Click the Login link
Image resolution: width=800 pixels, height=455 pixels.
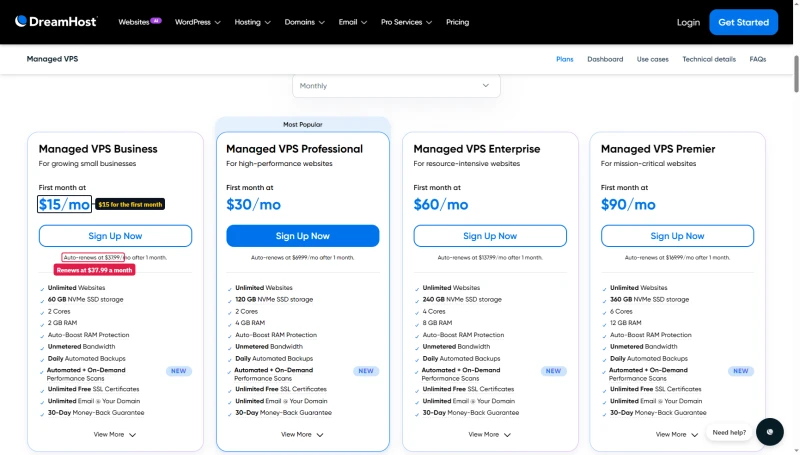click(688, 22)
